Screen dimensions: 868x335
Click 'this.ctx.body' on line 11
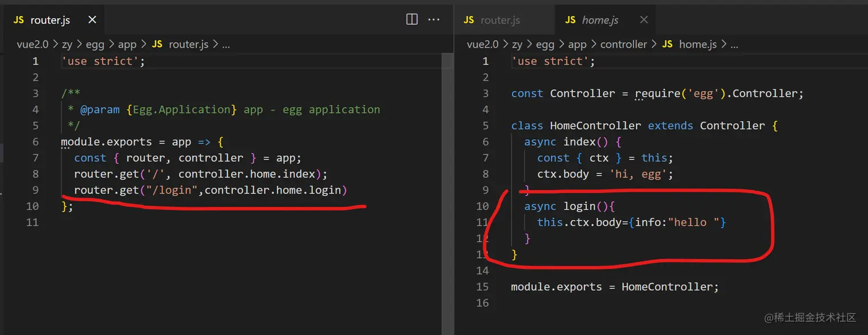point(579,222)
